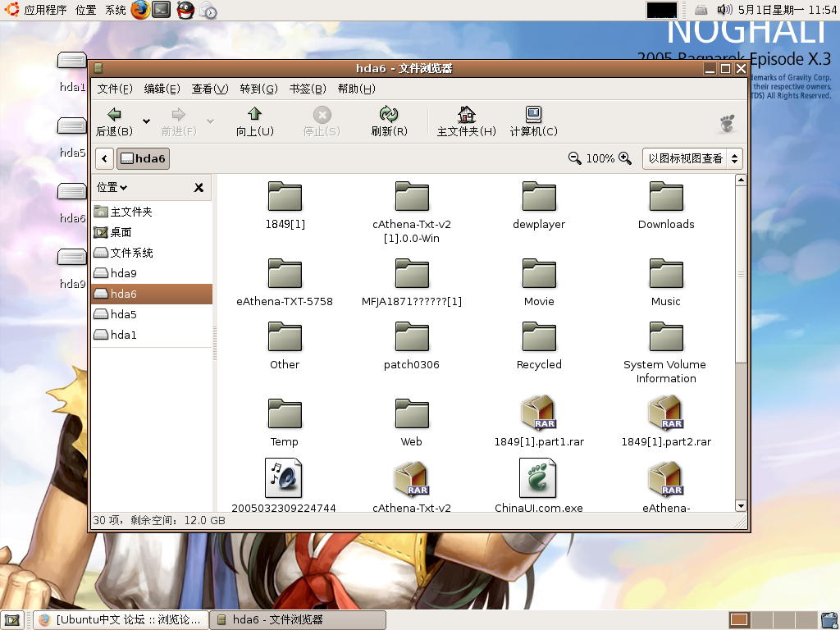Open the 系统 panel menu
The height and width of the screenshot is (630, 840).
(115, 10)
